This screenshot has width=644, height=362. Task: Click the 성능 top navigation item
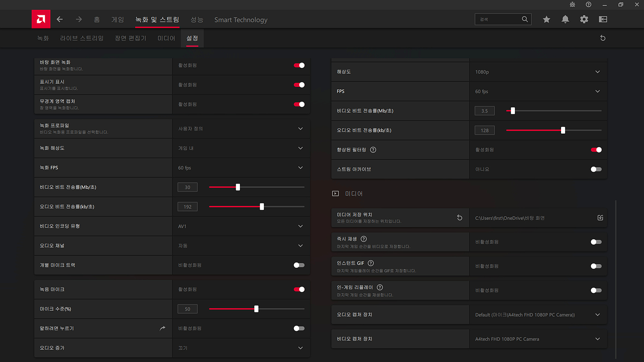tap(197, 20)
